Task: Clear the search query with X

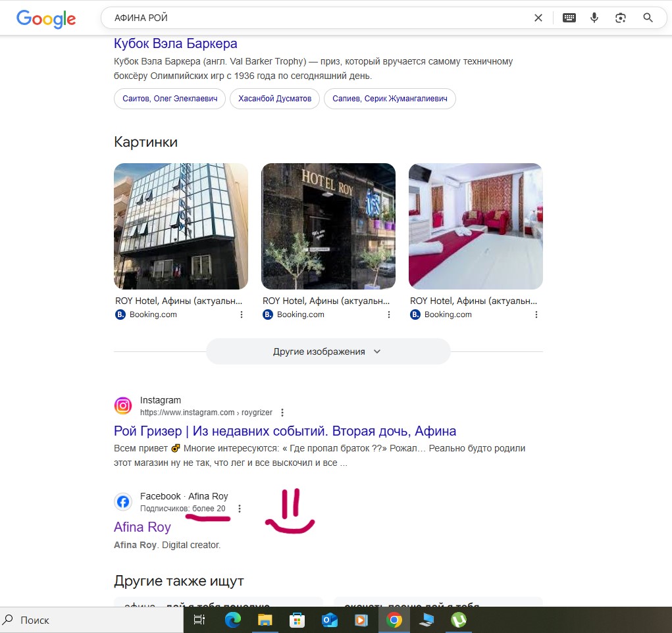Action: coord(538,18)
